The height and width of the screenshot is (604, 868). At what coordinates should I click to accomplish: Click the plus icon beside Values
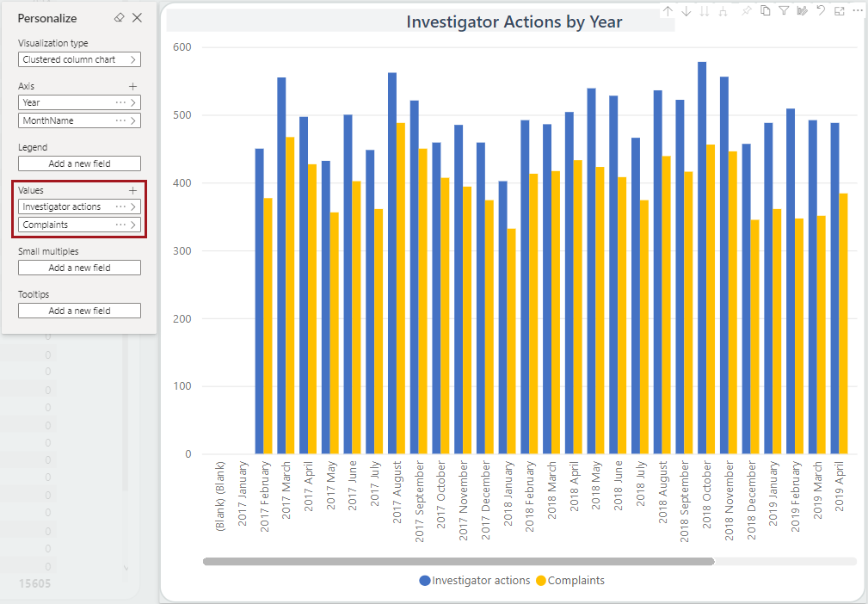[132, 190]
